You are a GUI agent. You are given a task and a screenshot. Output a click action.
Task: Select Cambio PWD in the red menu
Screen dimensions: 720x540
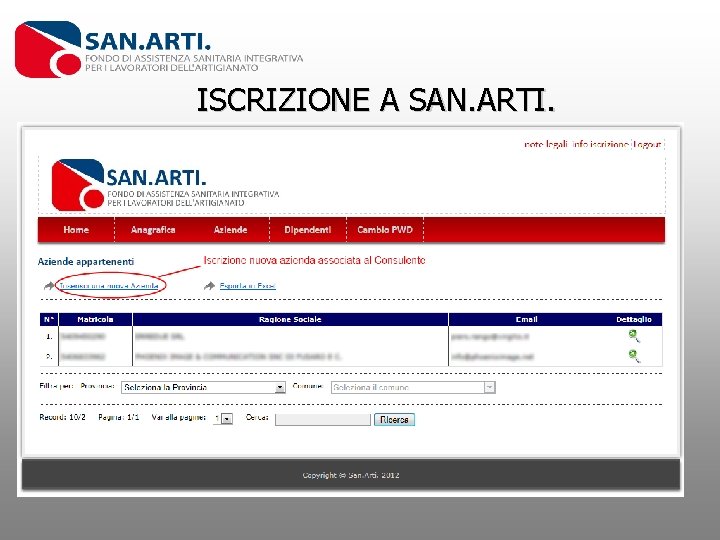coord(385,230)
